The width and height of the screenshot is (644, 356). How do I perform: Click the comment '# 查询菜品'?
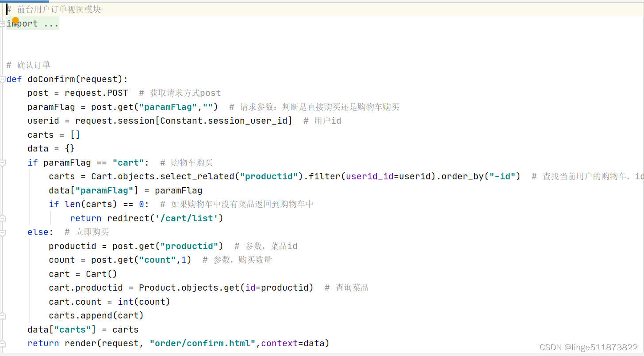click(347, 288)
